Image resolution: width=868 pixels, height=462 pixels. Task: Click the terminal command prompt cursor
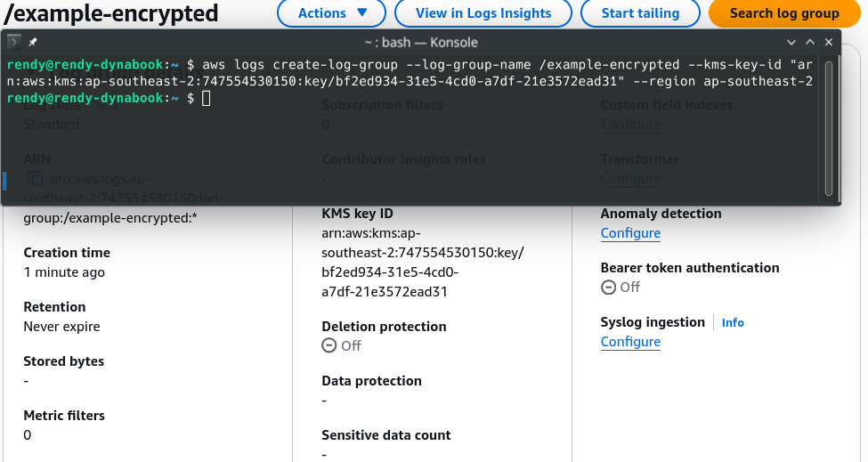click(x=206, y=99)
